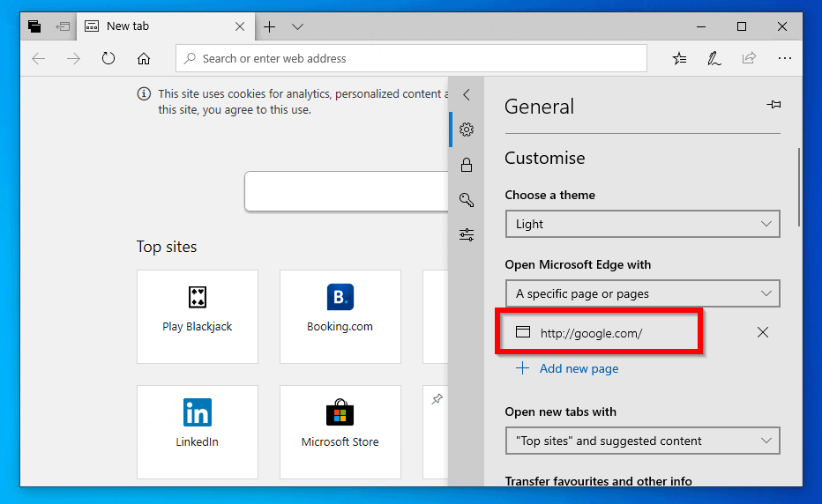Click the Customise heading text

pyautogui.click(x=545, y=158)
